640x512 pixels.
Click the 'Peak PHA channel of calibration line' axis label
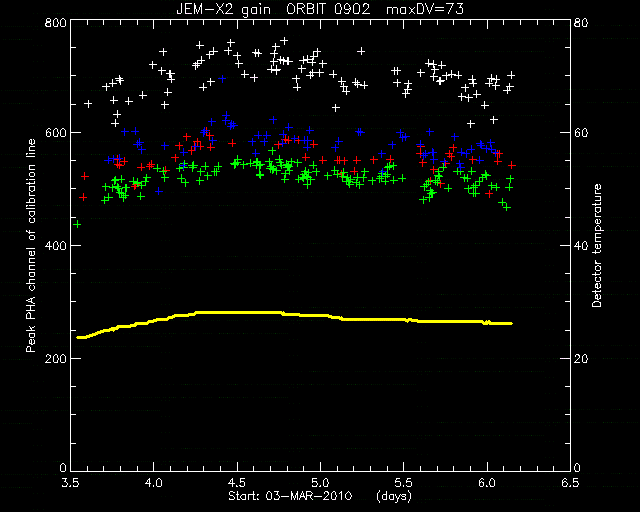pos(31,246)
